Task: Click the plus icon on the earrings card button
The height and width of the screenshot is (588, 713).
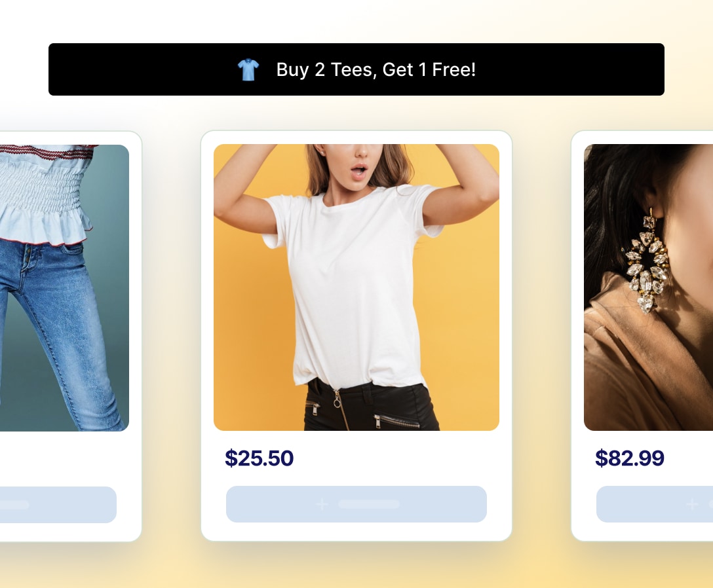Action: click(x=691, y=504)
